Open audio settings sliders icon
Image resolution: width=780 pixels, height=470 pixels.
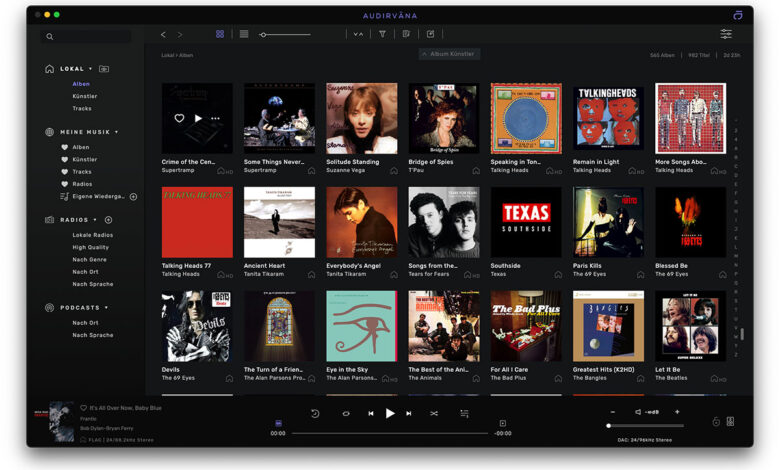(x=726, y=34)
